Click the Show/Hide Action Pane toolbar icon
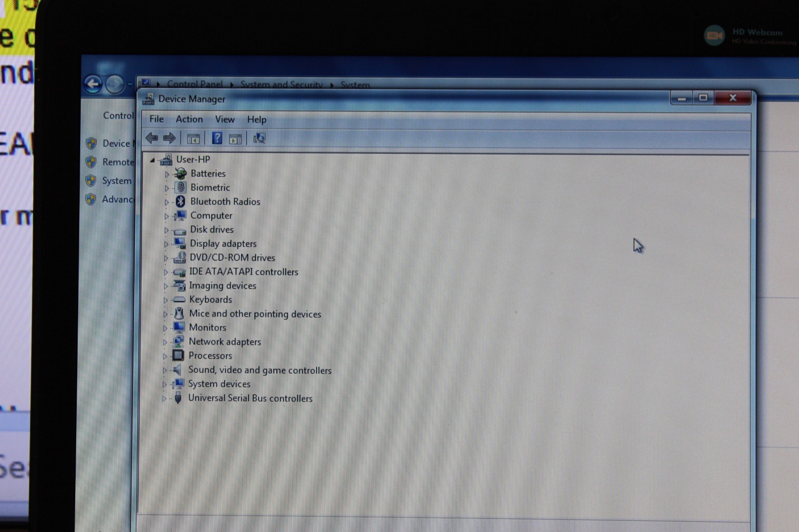The image size is (799, 532). point(235,139)
